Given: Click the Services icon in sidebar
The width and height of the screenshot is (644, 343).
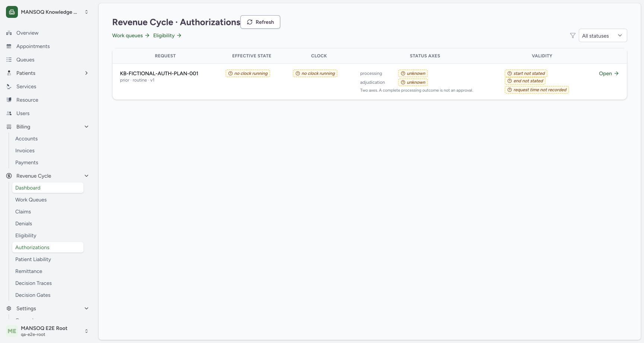Looking at the screenshot, I should (x=9, y=86).
